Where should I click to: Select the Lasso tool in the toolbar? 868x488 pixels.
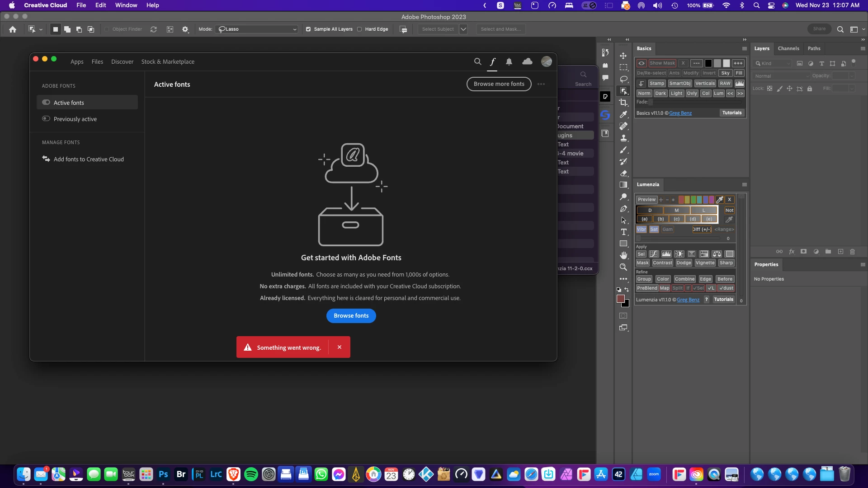[623, 79]
